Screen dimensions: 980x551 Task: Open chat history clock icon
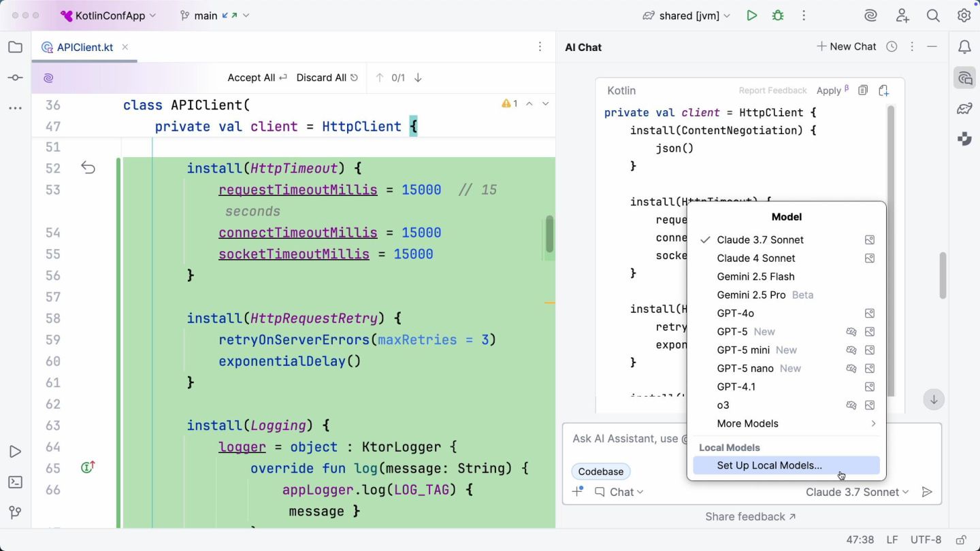coord(892,47)
